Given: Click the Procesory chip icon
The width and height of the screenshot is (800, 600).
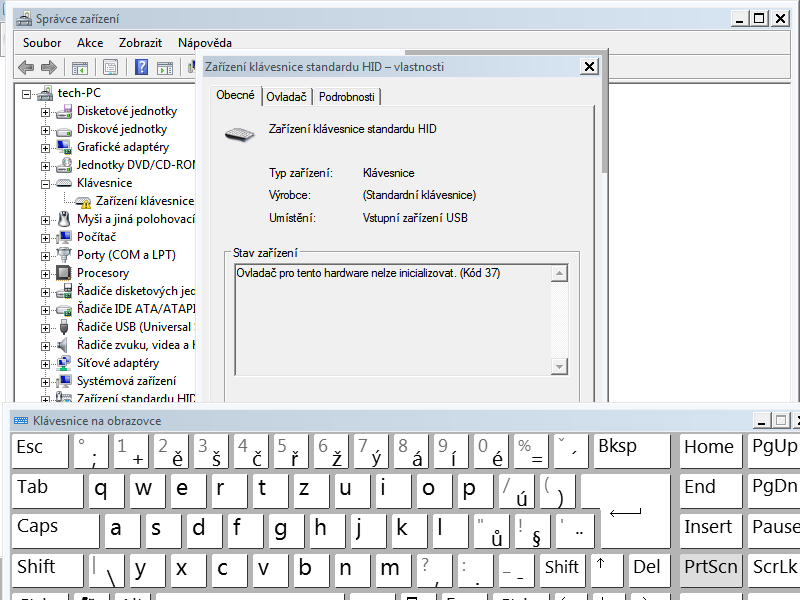Looking at the screenshot, I should (x=64, y=273).
